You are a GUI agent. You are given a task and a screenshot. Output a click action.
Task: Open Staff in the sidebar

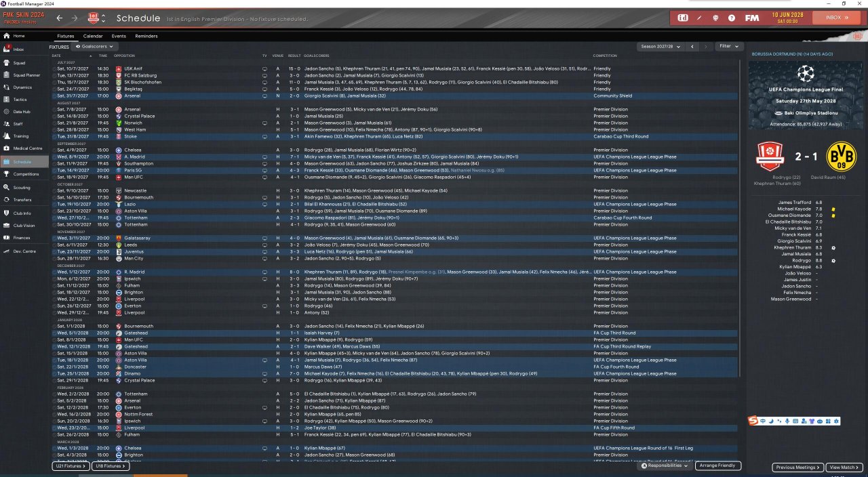click(24, 124)
